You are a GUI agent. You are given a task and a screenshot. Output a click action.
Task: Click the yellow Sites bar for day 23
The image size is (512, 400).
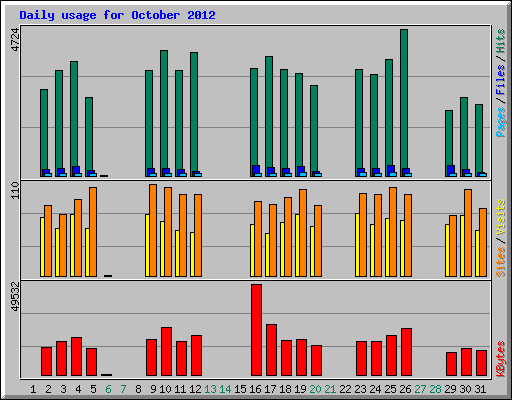[357, 245]
